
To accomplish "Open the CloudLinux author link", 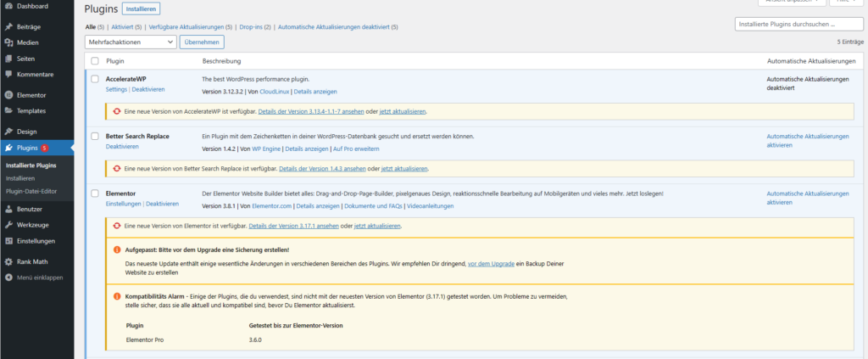I will coord(274,92).
